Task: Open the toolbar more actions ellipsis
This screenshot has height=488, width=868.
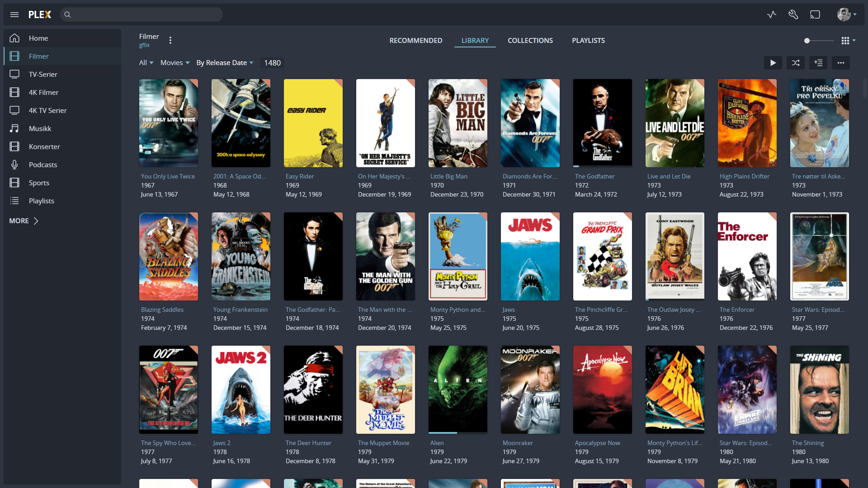Action: 841,63
